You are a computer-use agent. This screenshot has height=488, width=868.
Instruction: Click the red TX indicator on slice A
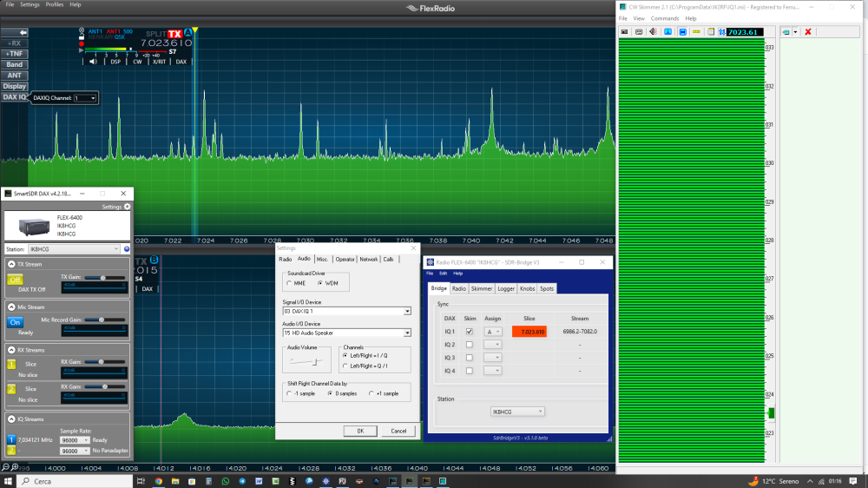tap(175, 34)
